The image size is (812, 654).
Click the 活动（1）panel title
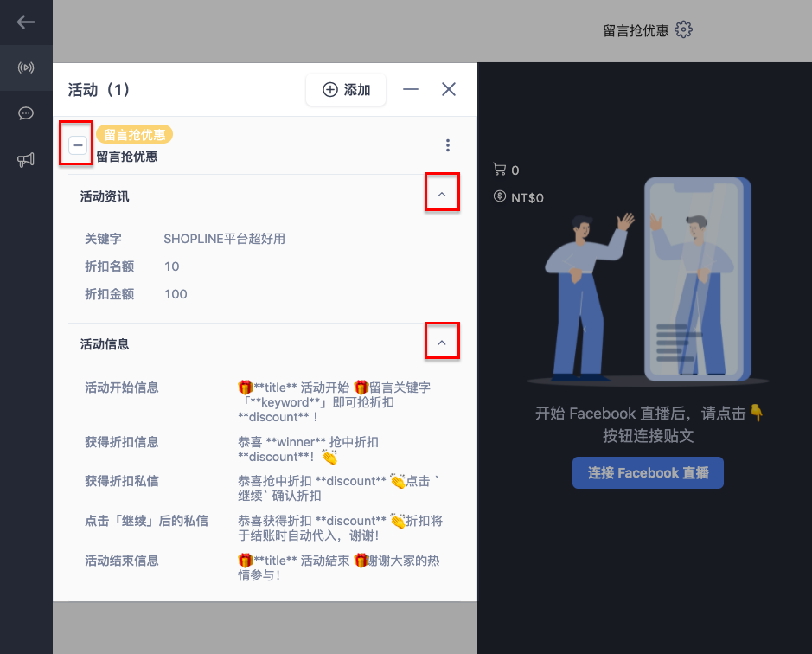(x=99, y=90)
